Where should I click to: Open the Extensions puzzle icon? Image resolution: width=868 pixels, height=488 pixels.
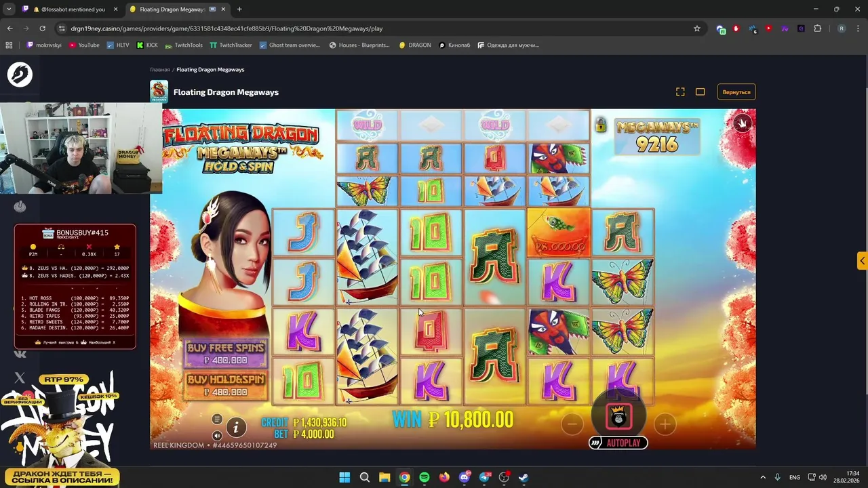coord(817,28)
